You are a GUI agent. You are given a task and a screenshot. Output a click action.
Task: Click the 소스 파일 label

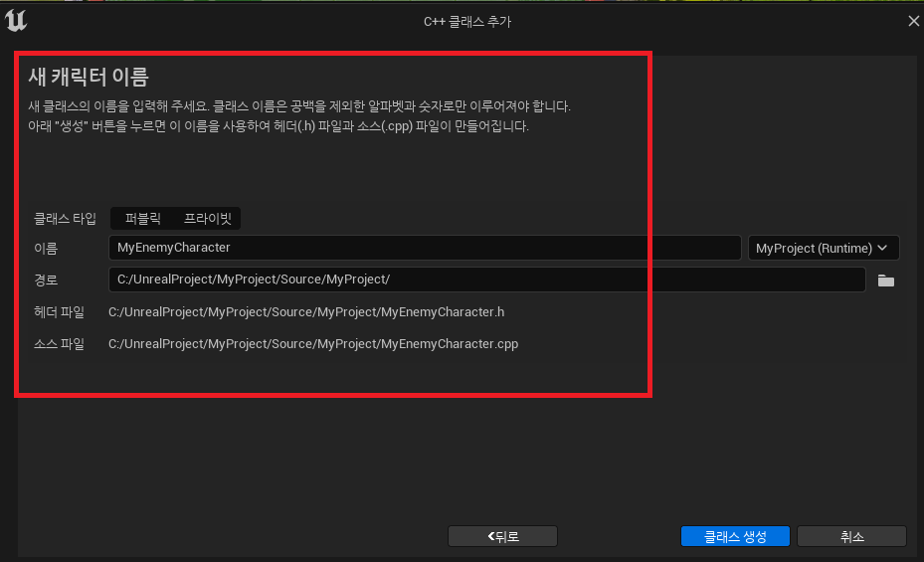[59, 344]
